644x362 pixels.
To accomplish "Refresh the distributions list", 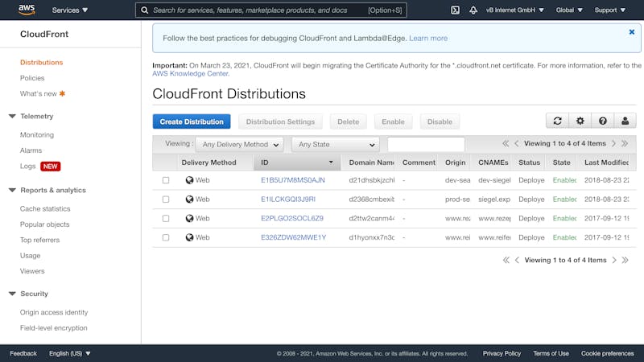I will [x=557, y=121].
